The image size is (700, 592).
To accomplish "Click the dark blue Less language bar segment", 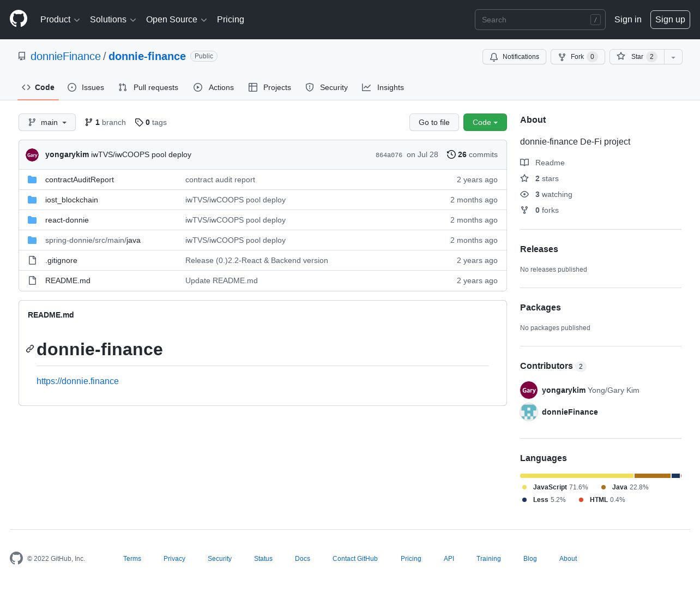I will click(x=676, y=476).
